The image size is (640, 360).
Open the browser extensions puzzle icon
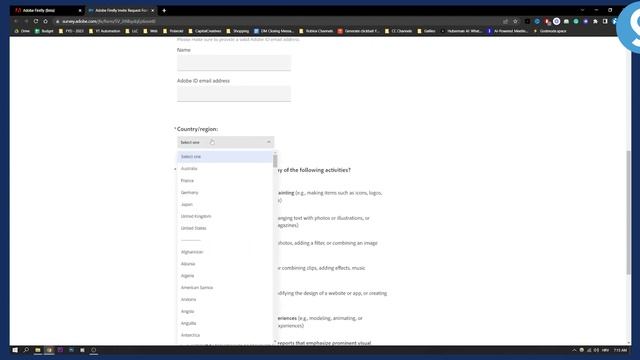(596, 21)
